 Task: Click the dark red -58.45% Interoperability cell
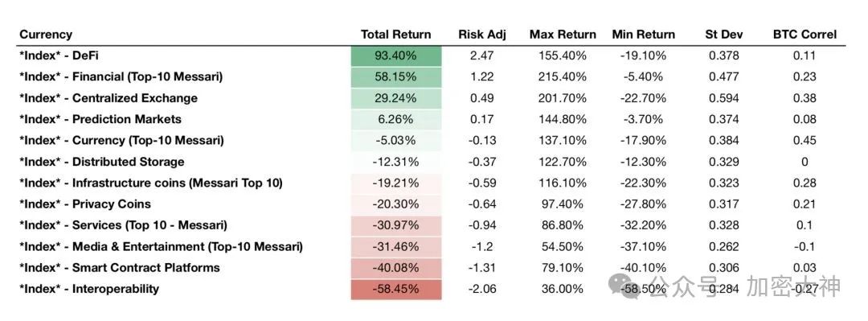pos(396,290)
